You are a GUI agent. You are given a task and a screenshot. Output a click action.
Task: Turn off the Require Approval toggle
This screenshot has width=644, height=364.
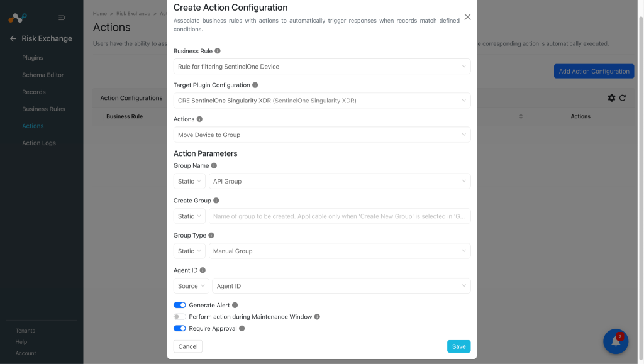[179, 328]
